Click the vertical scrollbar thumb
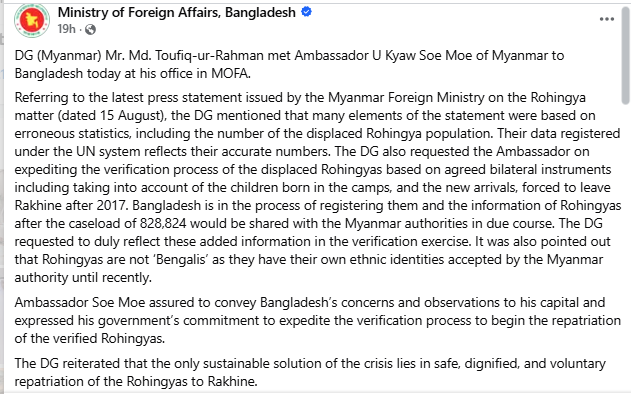Image resolution: width=631 pixels, height=394 pixels. click(x=625, y=56)
